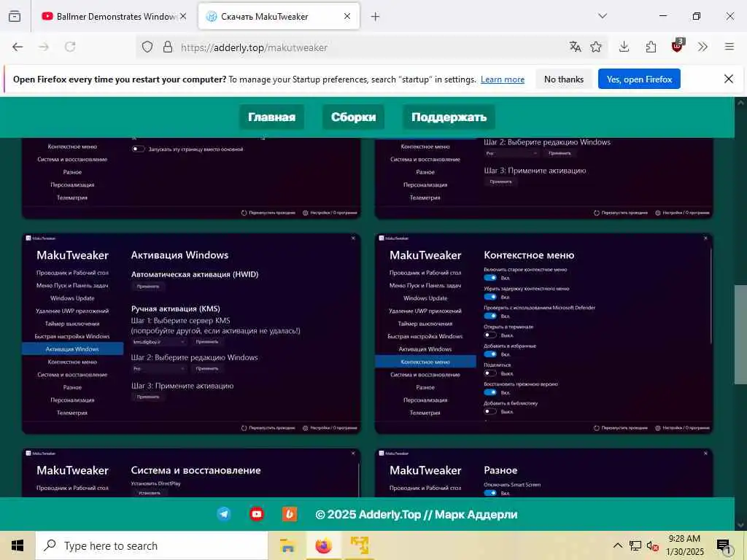Image resolution: width=747 pixels, height=560 pixels.
Task: Open Firefox View from the tab bar
Action: click(x=15, y=16)
